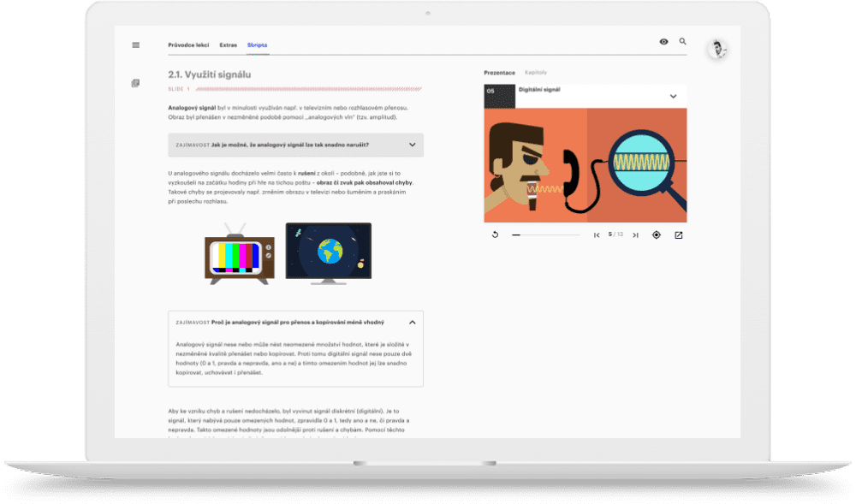The height and width of the screenshot is (504, 856).
Task: Switch to the Extras tab
Action: (x=228, y=44)
